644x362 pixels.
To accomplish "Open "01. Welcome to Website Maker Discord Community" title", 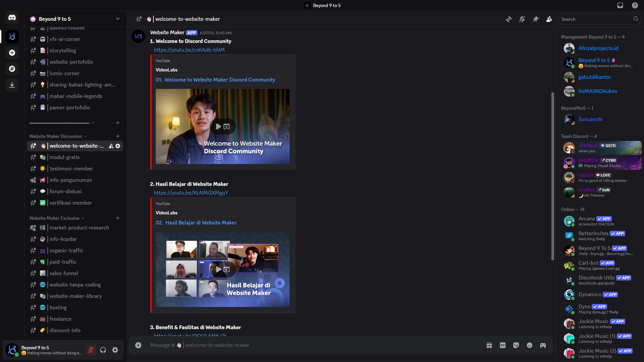I will [x=215, y=80].
